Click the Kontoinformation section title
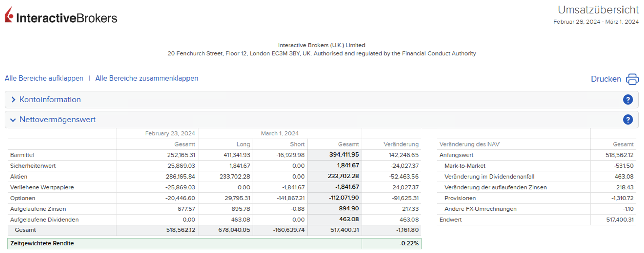The height and width of the screenshot is (253, 644). (x=50, y=100)
